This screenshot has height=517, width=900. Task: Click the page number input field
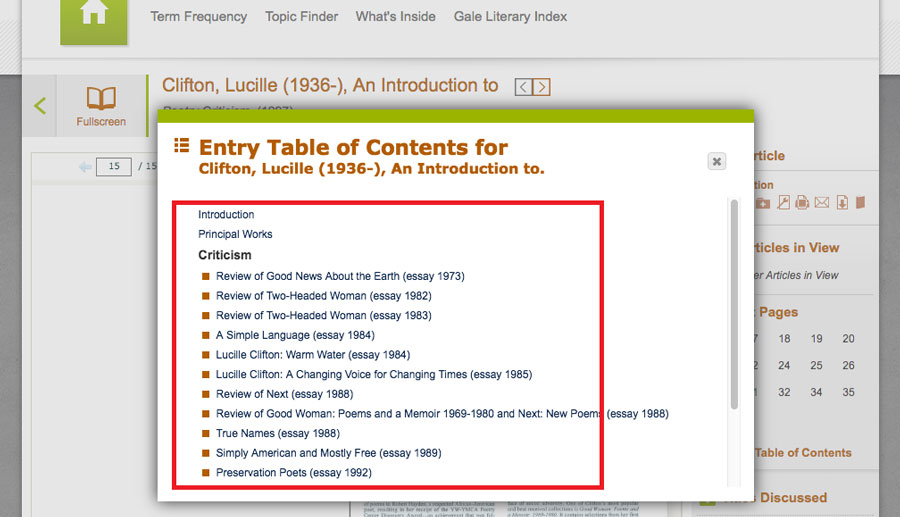[114, 167]
